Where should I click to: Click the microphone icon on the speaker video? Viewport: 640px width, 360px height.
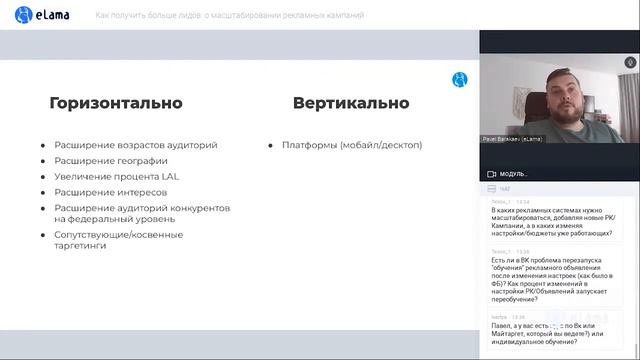click(x=630, y=62)
